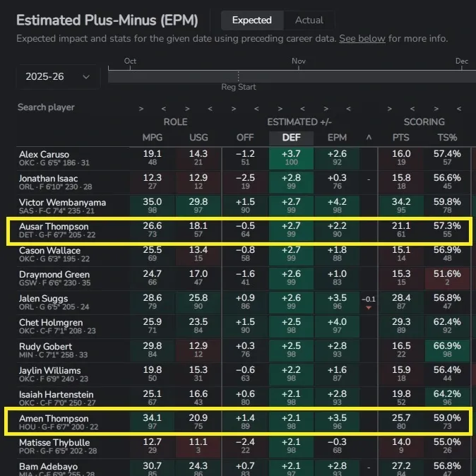Image resolution: width=476 pixels, height=476 pixels.
Task: Click the < arrow above the USG column
Action: pyautogui.click(x=209, y=108)
